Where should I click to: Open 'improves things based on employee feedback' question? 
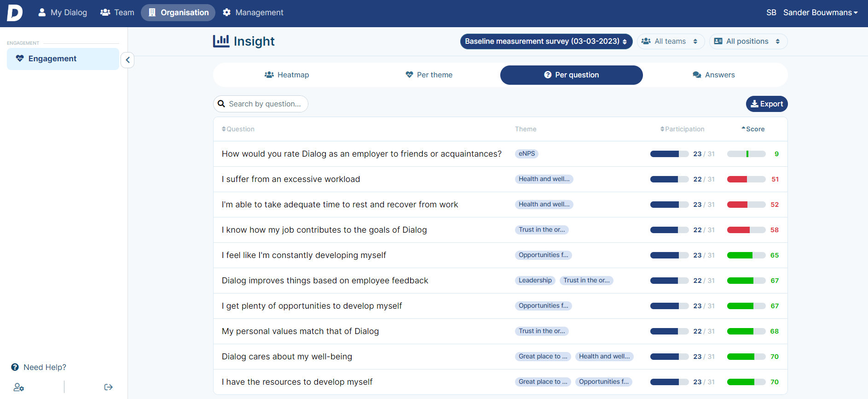[500, 281]
